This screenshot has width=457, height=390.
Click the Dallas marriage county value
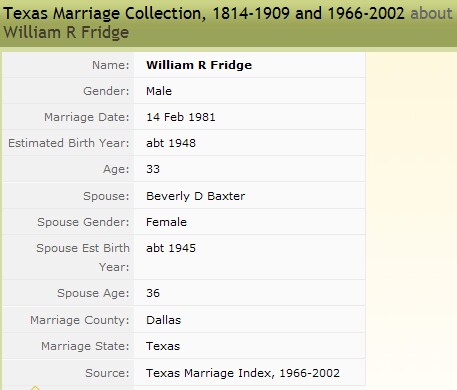click(163, 320)
